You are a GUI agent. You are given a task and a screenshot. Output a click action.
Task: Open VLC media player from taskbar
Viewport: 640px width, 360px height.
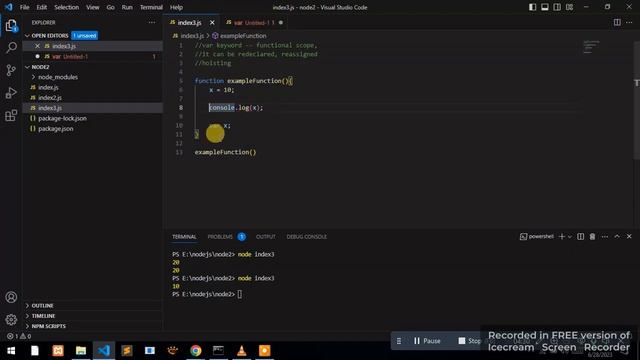pyautogui.click(x=242, y=351)
